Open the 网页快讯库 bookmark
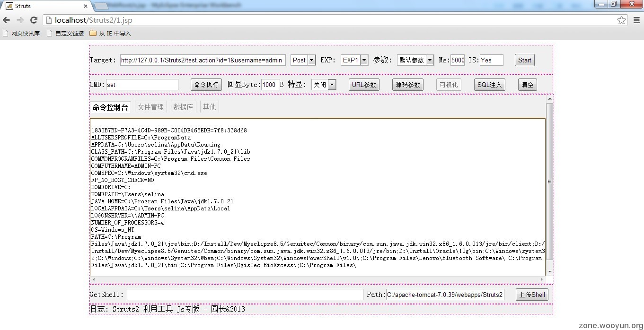Viewport: 644px width, 330px height. click(x=21, y=33)
